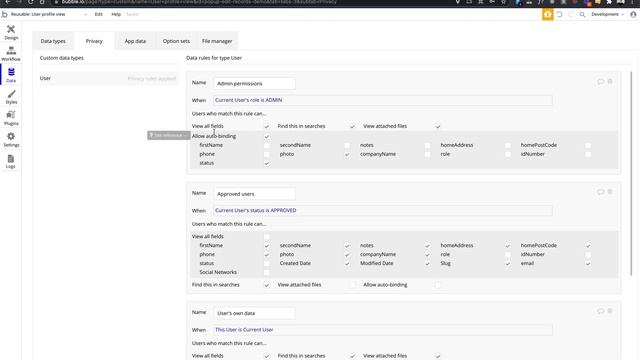Enable role auto-binding in Admin rule

[x=508, y=154]
